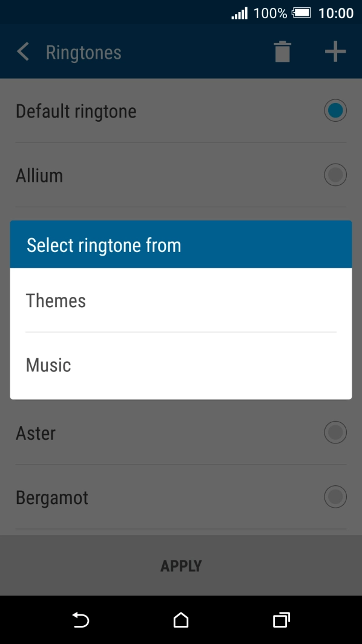The width and height of the screenshot is (362, 644).
Task: Select the Default ringtone radio button
Action: [x=335, y=110]
